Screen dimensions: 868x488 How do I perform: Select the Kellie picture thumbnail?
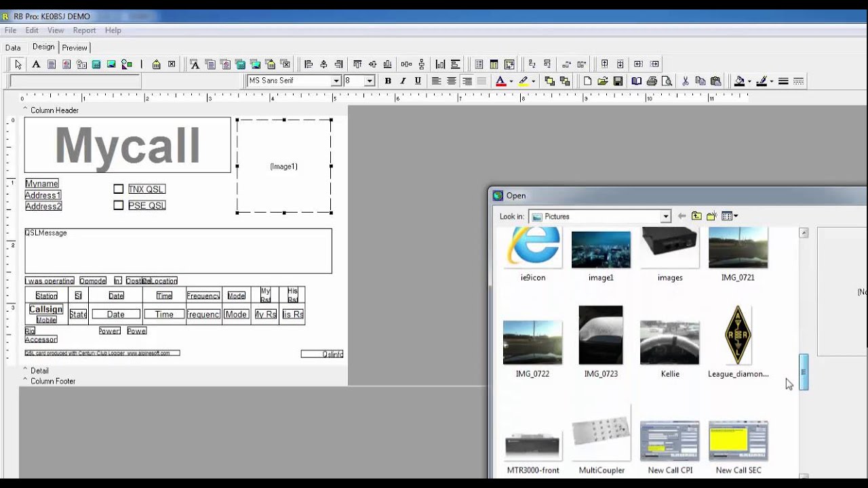coord(670,342)
